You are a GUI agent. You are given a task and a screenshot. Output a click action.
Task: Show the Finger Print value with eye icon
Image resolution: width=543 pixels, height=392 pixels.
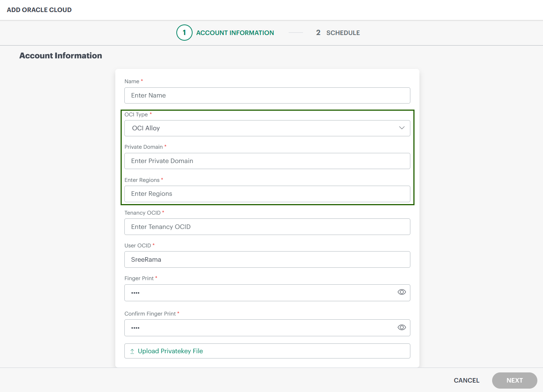click(x=402, y=292)
